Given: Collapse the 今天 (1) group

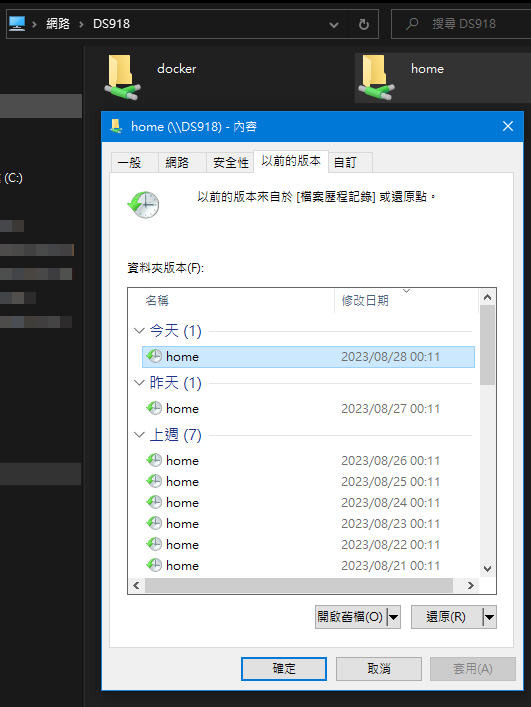Looking at the screenshot, I should coord(139,331).
